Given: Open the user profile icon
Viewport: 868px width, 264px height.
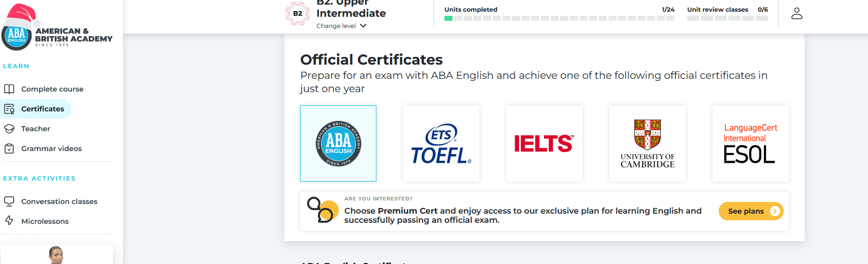Looking at the screenshot, I should (796, 13).
